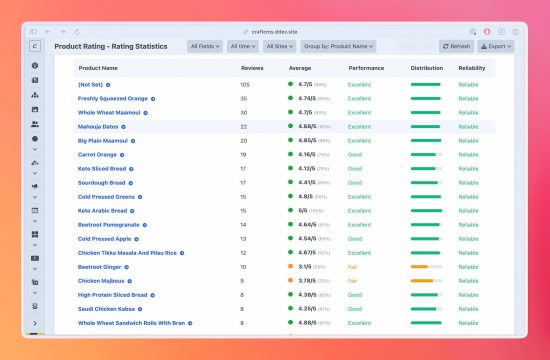The image size is (550, 360).
Task: Click info icon next to Beetroot Ginger
Action: [x=127, y=267]
